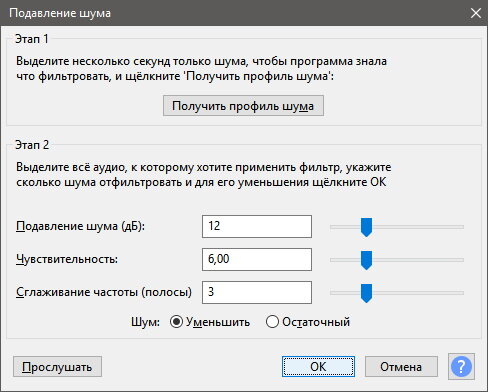Viewport: 488px width, 392px height.
Task: Click right end of frequency smoothing slider track
Action: [x=461, y=293]
